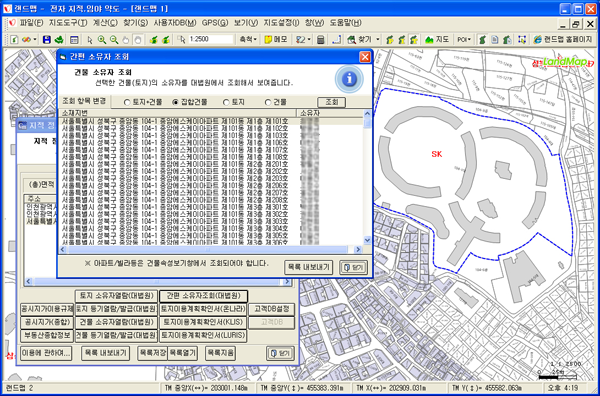The image size is (600, 396).
Task: Click the scale input field showing 1:2500
Action: coord(211,39)
